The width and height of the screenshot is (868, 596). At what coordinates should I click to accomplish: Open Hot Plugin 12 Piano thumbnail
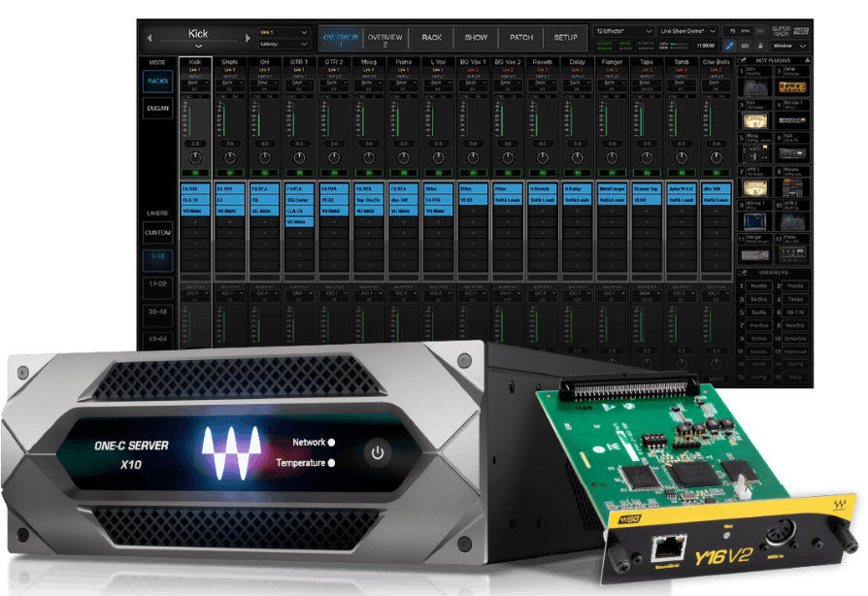(x=792, y=254)
